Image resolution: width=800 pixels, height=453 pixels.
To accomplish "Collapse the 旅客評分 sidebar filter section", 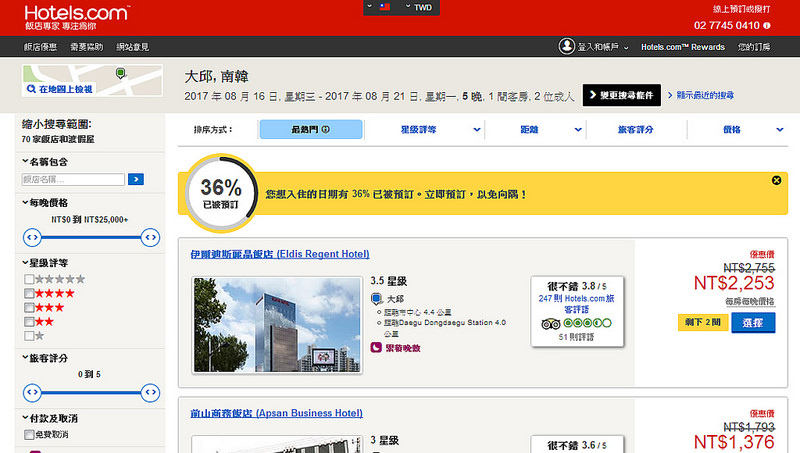I will pos(45,358).
